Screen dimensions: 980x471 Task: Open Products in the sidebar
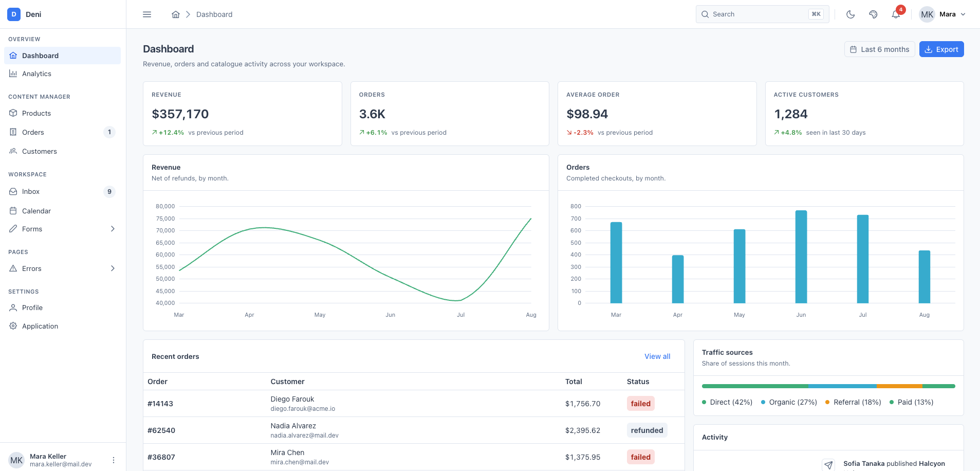coord(63,113)
